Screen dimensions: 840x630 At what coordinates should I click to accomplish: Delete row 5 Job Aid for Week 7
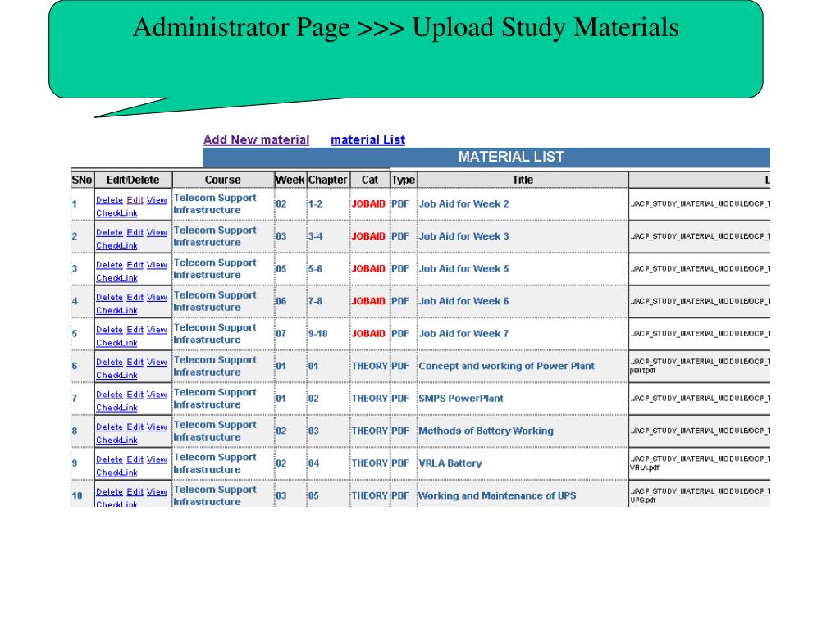coord(109,330)
